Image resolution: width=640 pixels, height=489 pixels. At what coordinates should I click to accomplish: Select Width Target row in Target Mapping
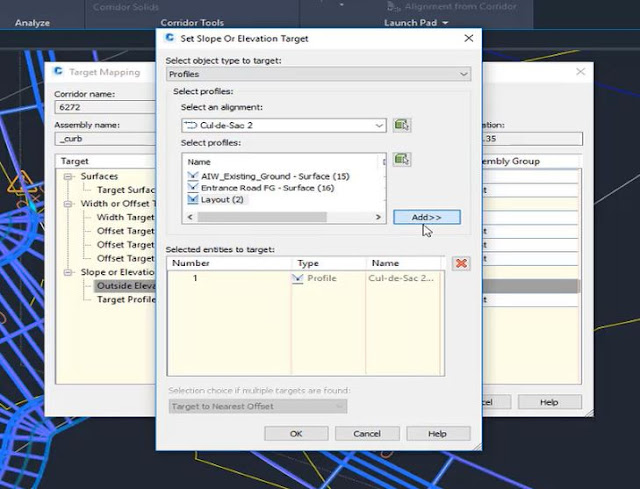[126, 218]
